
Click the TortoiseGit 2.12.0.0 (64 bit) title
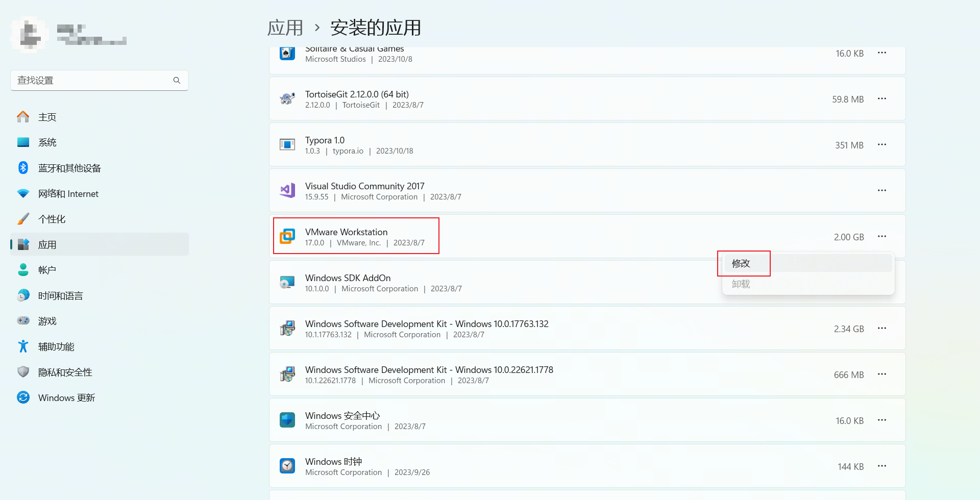[x=357, y=94]
